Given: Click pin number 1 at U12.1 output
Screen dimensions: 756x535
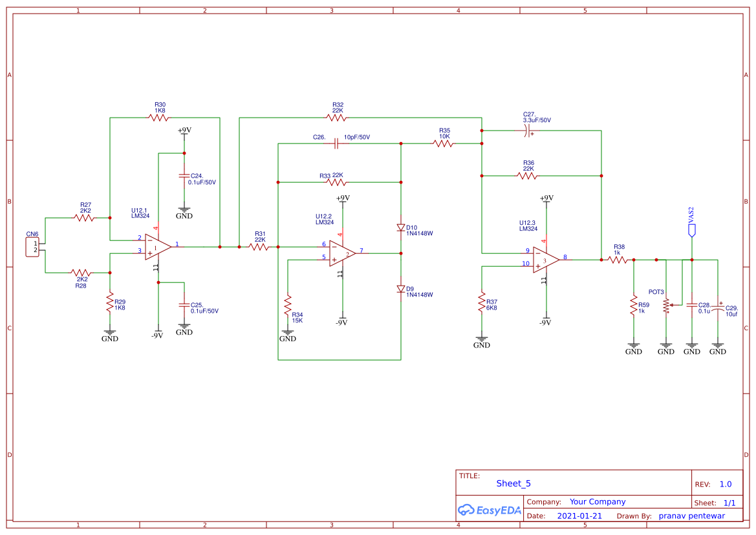Looking at the screenshot, I should (x=177, y=244).
